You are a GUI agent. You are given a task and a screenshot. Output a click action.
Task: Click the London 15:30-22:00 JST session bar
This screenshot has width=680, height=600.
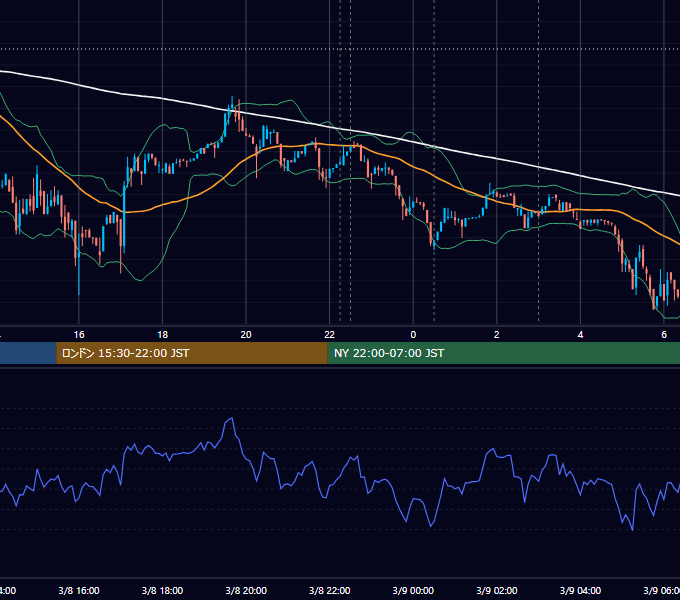point(192,353)
